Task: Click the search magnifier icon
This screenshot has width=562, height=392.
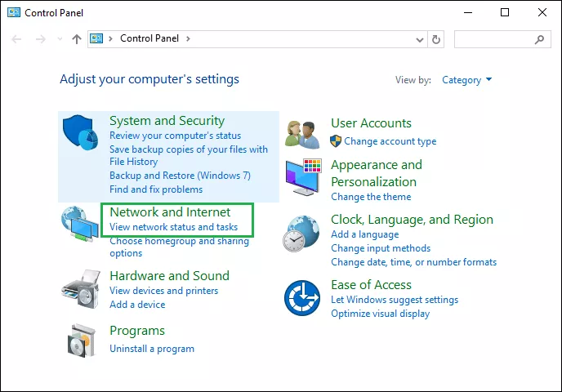Action: coord(539,39)
